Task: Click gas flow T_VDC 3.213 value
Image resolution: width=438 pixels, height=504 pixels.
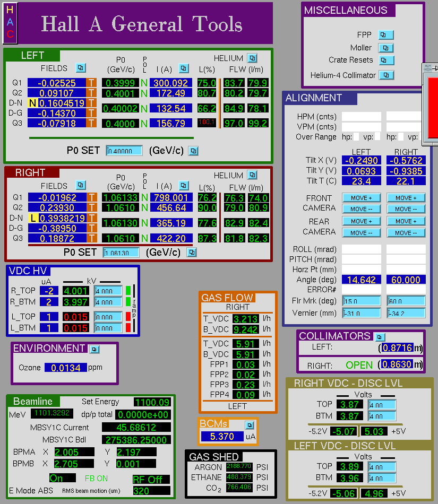Action: pos(246,319)
